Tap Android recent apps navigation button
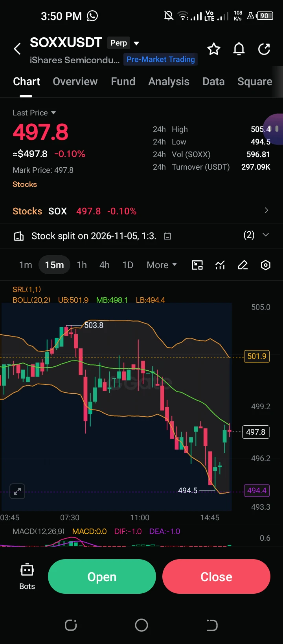 coord(71,625)
